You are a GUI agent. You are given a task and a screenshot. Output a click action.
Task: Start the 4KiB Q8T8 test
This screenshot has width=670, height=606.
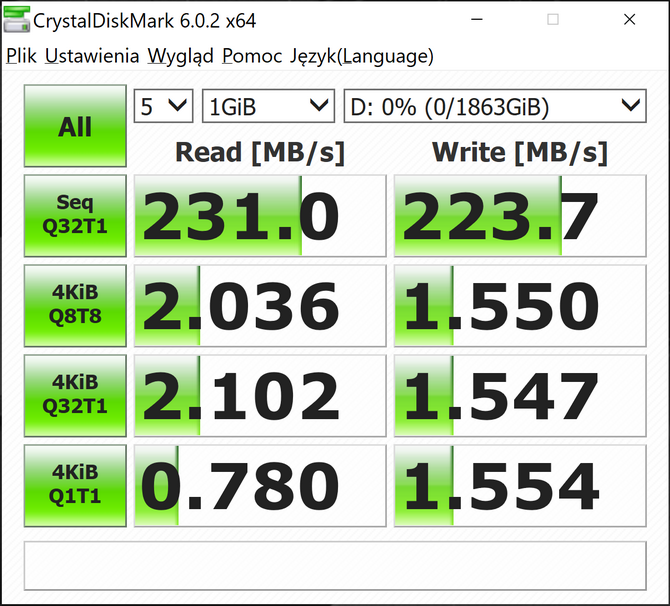pos(75,306)
